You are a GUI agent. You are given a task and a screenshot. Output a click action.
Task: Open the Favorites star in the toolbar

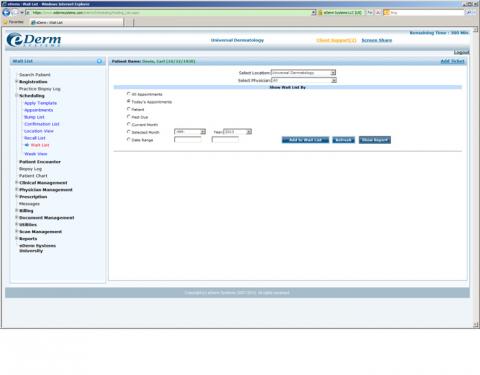[x=5, y=22]
